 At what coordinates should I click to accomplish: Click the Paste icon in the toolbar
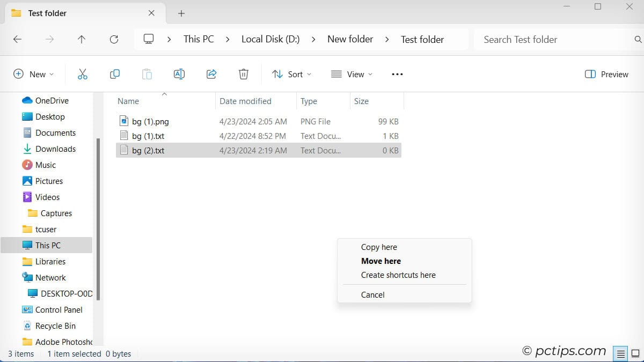(x=147, y=74)
